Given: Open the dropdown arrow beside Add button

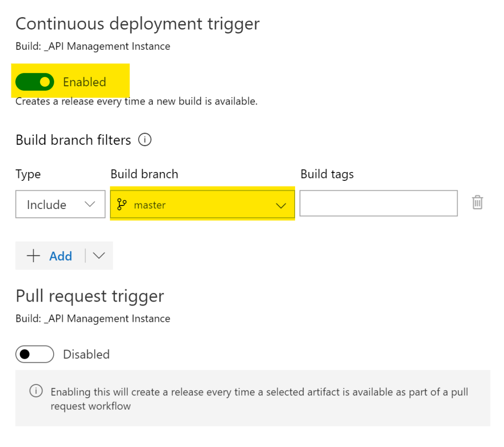Looking at the screenshot, I should (99, 256).
